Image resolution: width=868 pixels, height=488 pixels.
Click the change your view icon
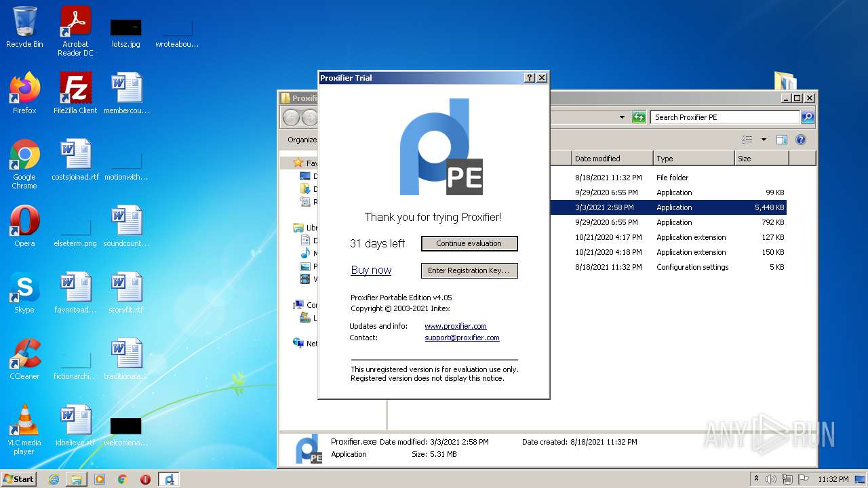coord(747,140)
